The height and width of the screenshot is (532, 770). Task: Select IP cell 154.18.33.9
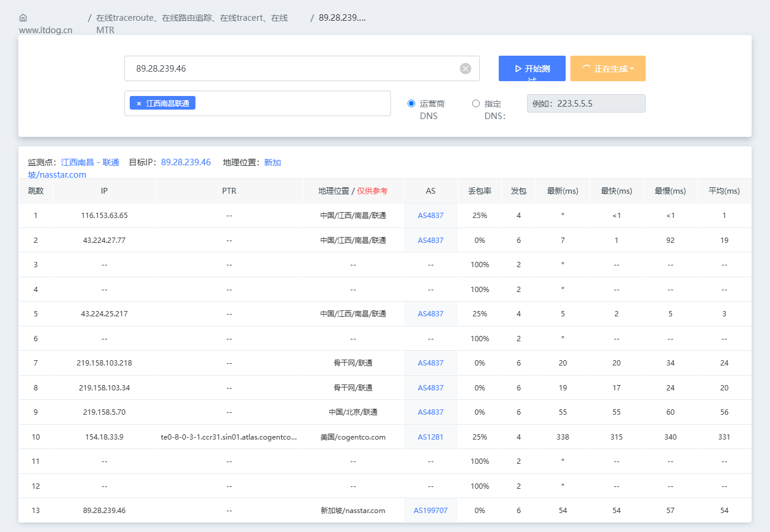click(x=104, y=437)
